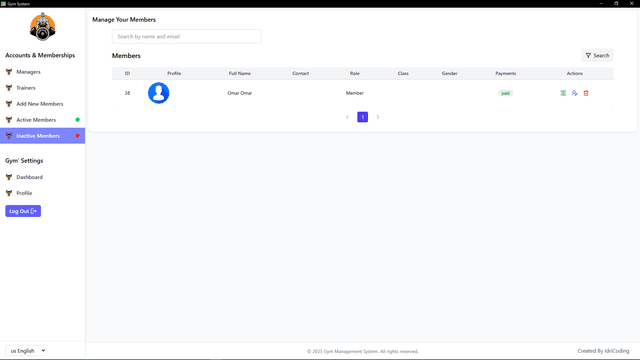Select page 1 in pagination
This screenshot has height=360, width=640.
pos(362,117)
